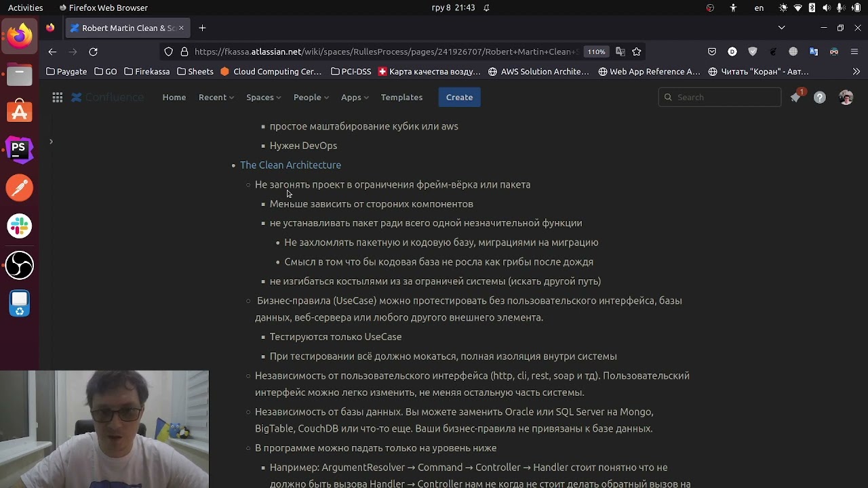Click the browser back arrow
The height and width of the screenshot is (488, 868).
(x=52, y=52)
